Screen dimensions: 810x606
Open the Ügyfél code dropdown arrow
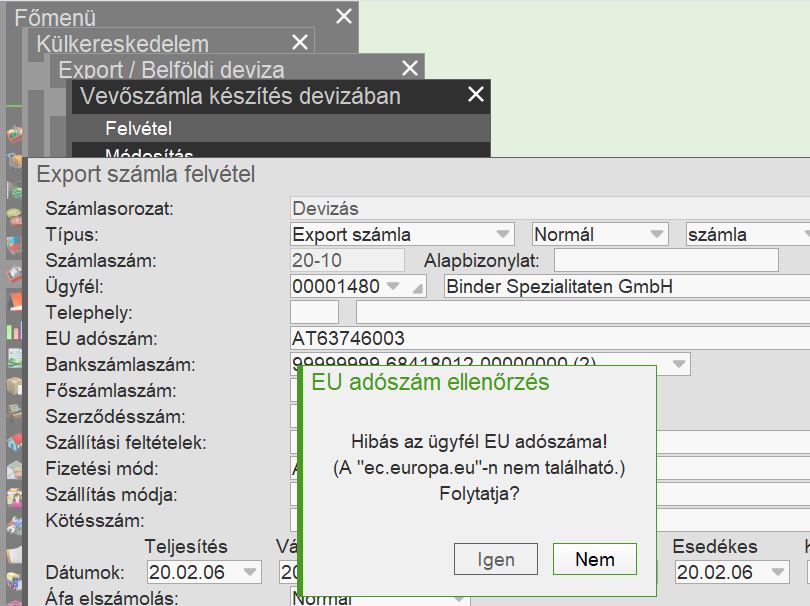393,286
